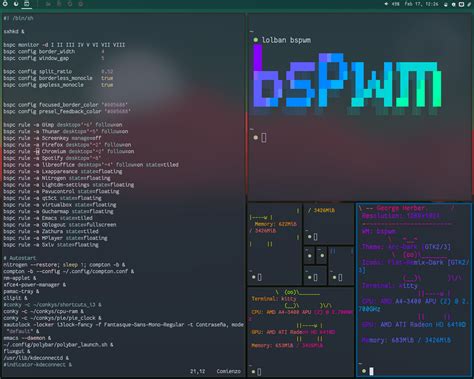The image size is (474, 379).
Task: Click the 'bspc rule -a Screenkey' line
Action: click(x=52, y=138)
